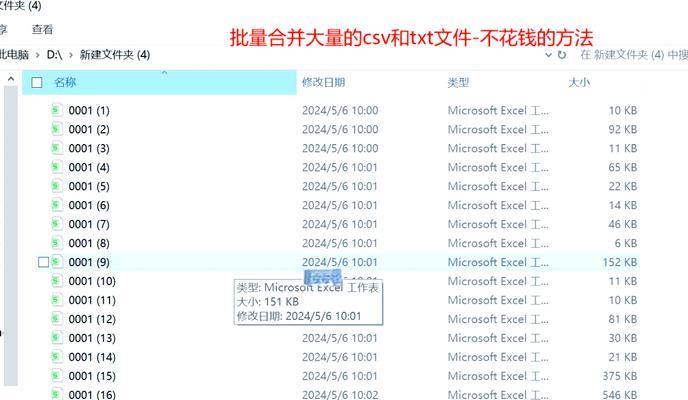Select 新建文件夹 (4) breadcrumb segment
This screenshot has width=688, height=400.
(115, 55)
